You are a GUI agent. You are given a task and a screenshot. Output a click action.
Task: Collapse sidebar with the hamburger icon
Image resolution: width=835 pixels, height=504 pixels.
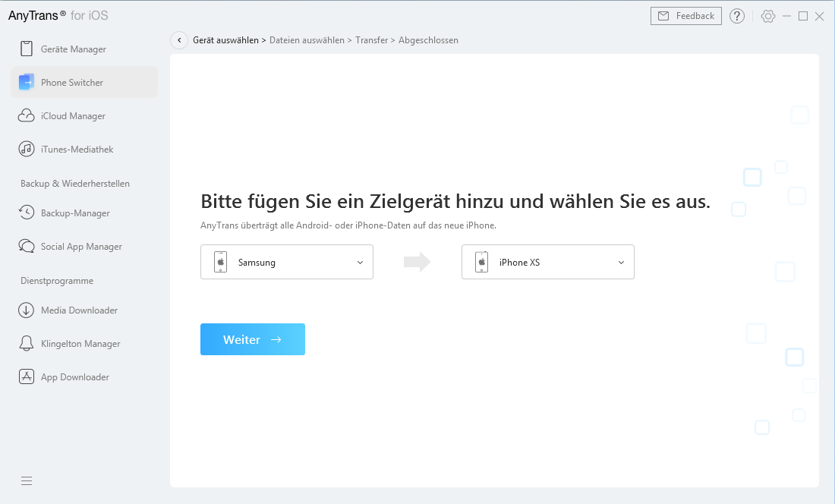pos(27,480)
